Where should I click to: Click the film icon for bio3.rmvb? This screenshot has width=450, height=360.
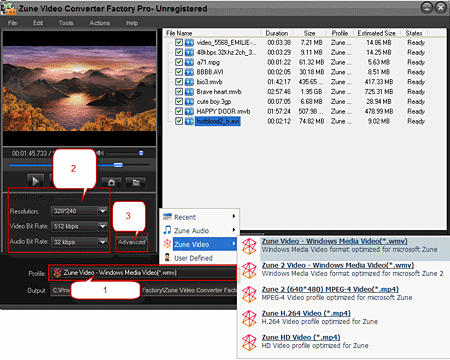point(189,82)
